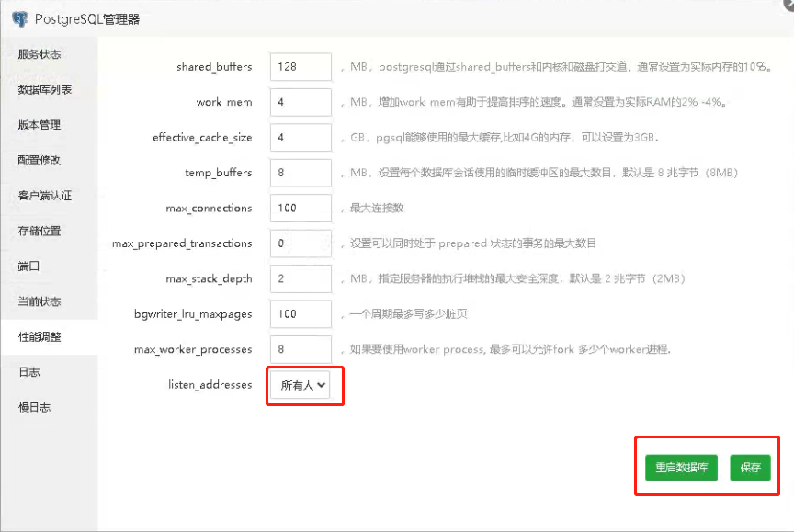Click the max_prepared_transactions description mentioning prepared 状态
794x532 pixels.
[x=473, y=243]
